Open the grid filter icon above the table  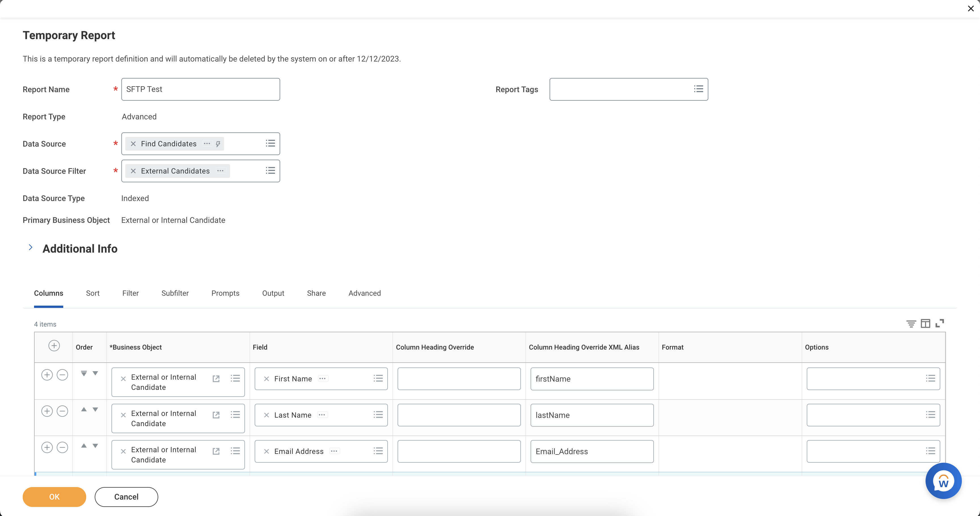pyautogui.click(x=911, y=323)
